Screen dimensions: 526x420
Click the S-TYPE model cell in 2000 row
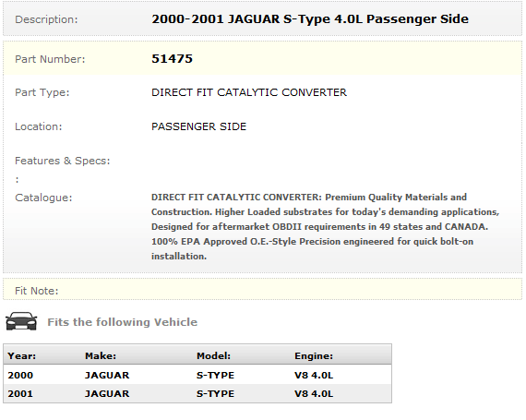pyautogui.click(x=215, y=375)
